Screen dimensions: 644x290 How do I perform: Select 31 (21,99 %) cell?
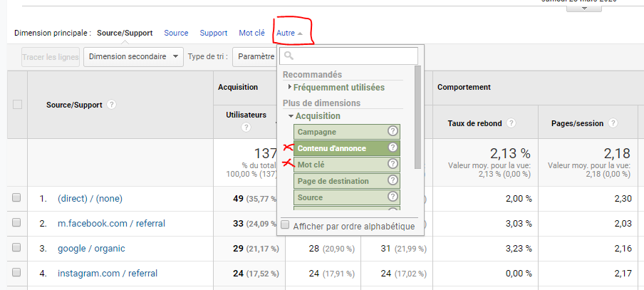[x=404, y=249]
